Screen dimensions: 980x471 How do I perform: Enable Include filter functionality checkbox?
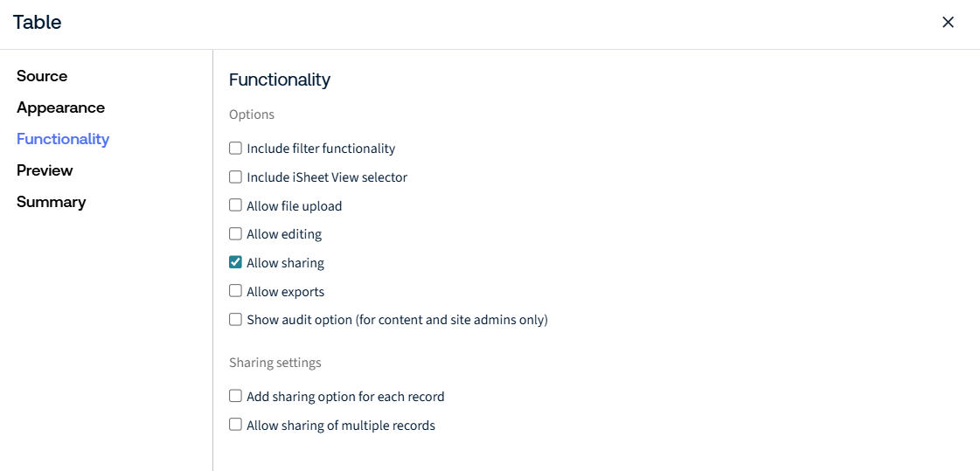point(235,148)
